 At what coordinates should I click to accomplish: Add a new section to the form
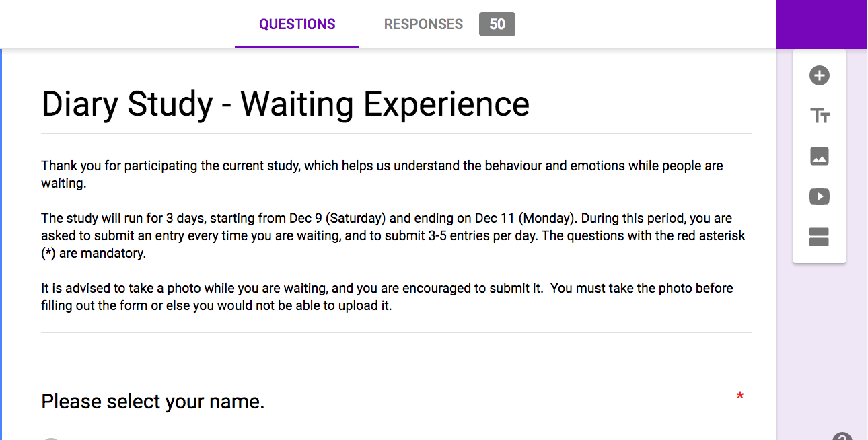pos(819,237)
